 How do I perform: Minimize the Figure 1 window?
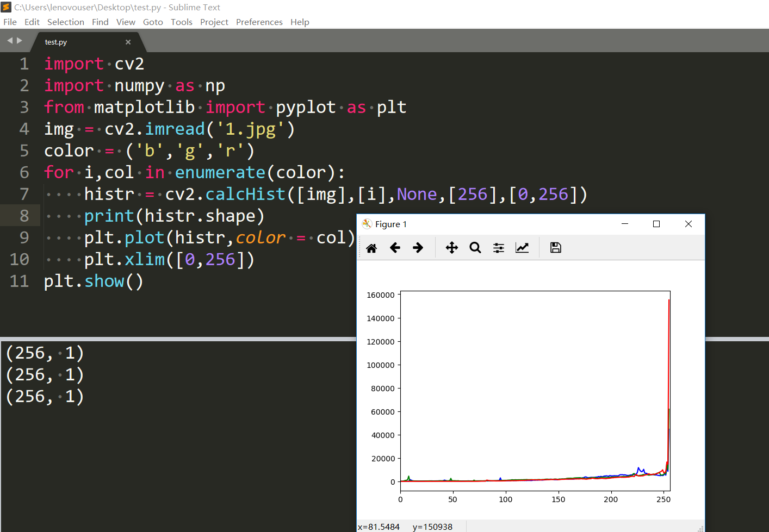[x=625, y=224]
